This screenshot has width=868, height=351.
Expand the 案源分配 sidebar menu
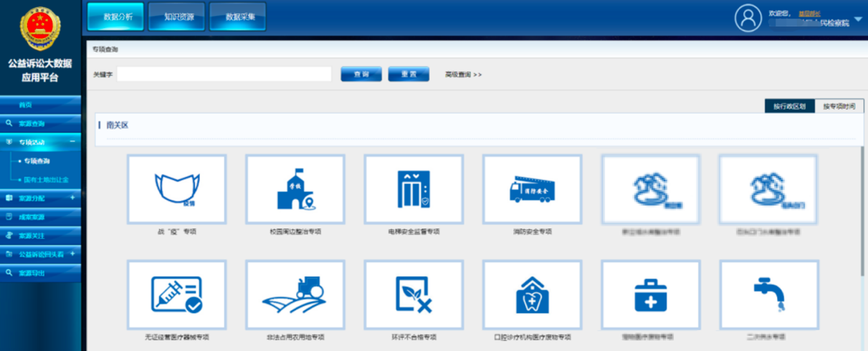click(x=72, y=198)
